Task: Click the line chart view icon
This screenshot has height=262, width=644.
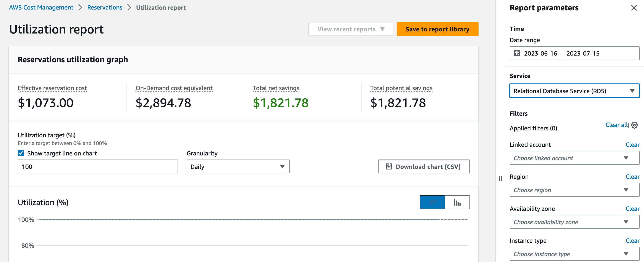Action: pos(432,201)
